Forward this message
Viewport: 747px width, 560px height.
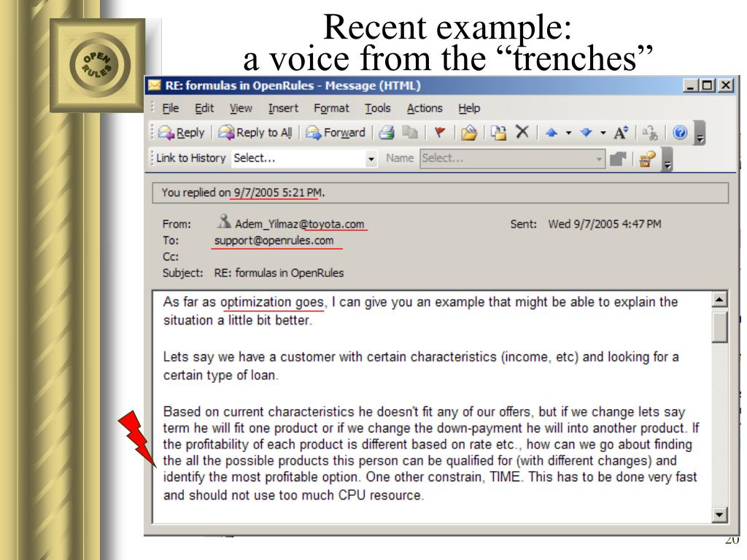[336, 133]
